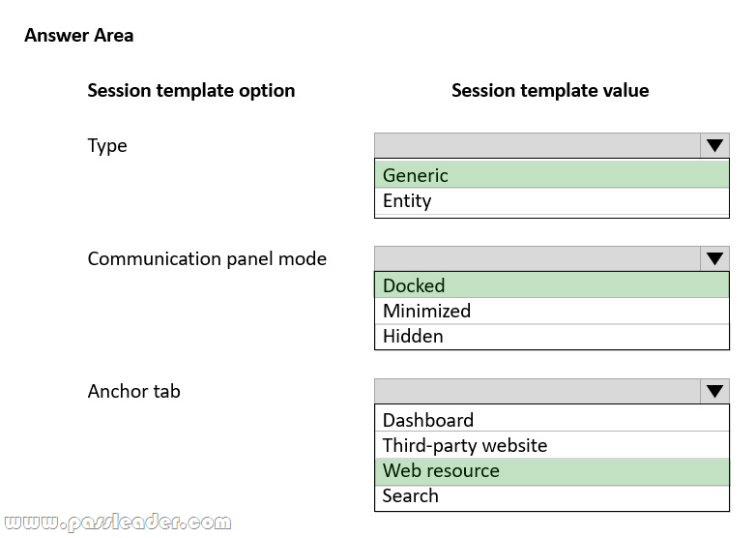
Task: Click the empty Communication panel mode field
Action: [538, 259]
